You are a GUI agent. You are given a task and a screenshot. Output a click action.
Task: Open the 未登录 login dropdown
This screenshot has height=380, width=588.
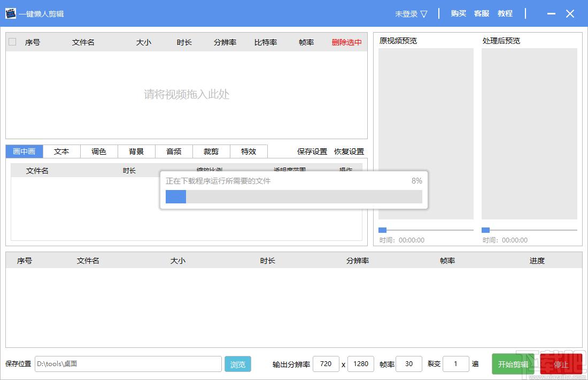(x=411, y=14)
